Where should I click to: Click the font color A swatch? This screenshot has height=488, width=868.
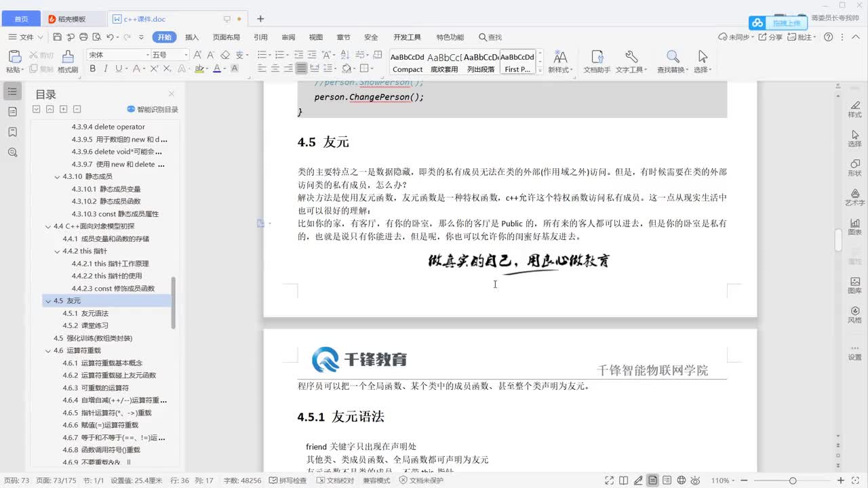click(x=216, y=68)
